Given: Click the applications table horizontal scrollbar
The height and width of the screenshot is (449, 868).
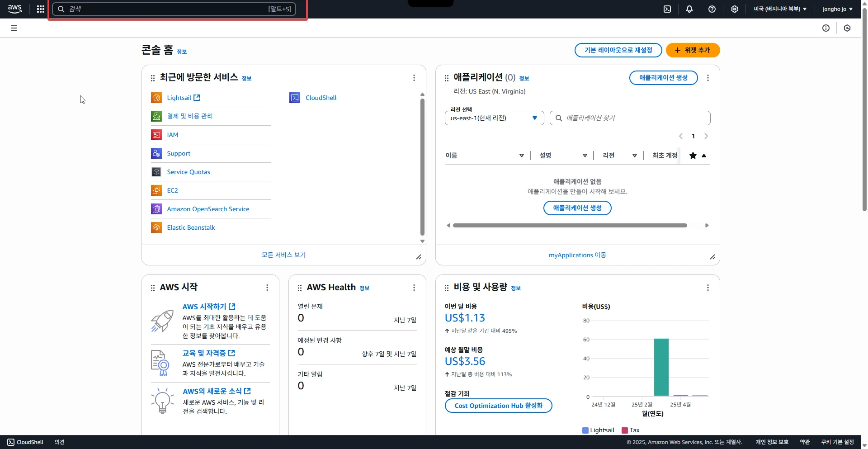Looking at the screenshot, I should tap(570, 225).
